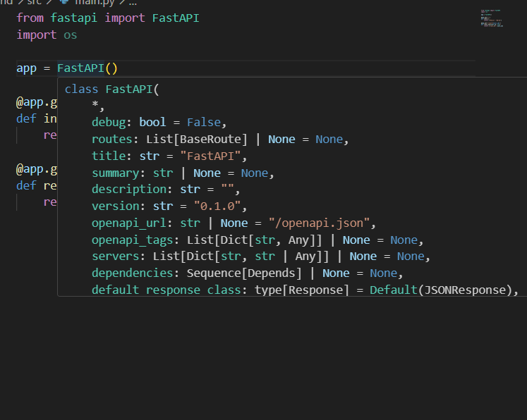
Task: Click 'FastAPI' at end of import line
Action: click(176, 18)
